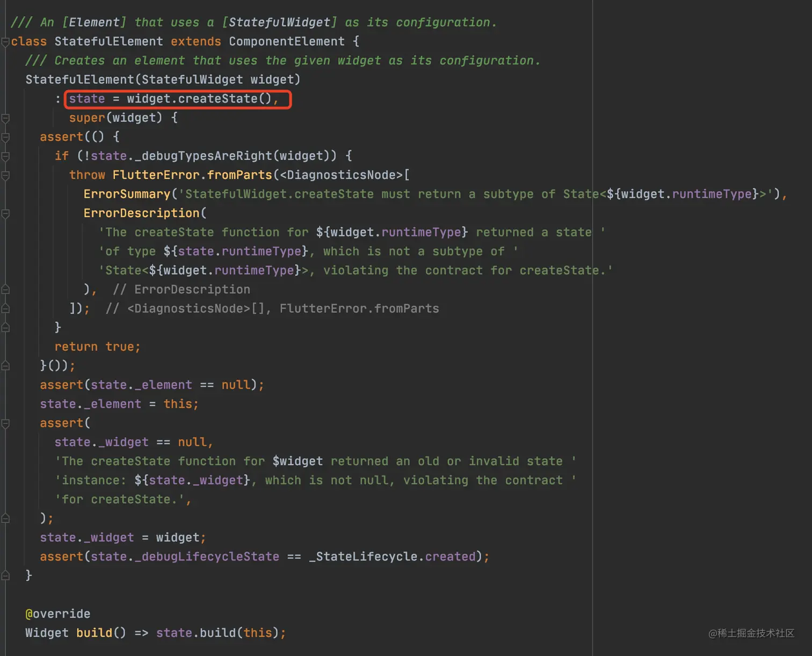The height and width of the screenshot is (656, 812).
Task: Click _widget in 'state._widget == null,'
Action: pos(123,442)
